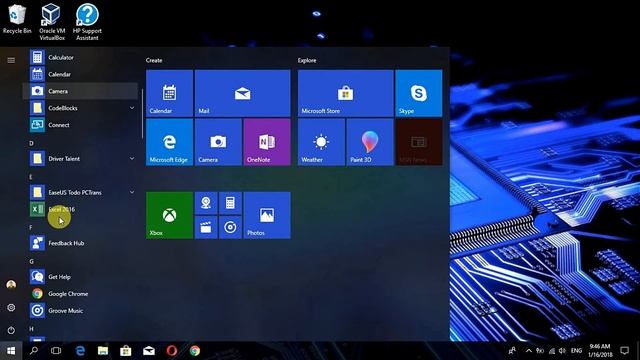Image resolution: width=640 pixels, height=360 pixels.
Task: Click the letter D section header
Action: pos(31,143)
